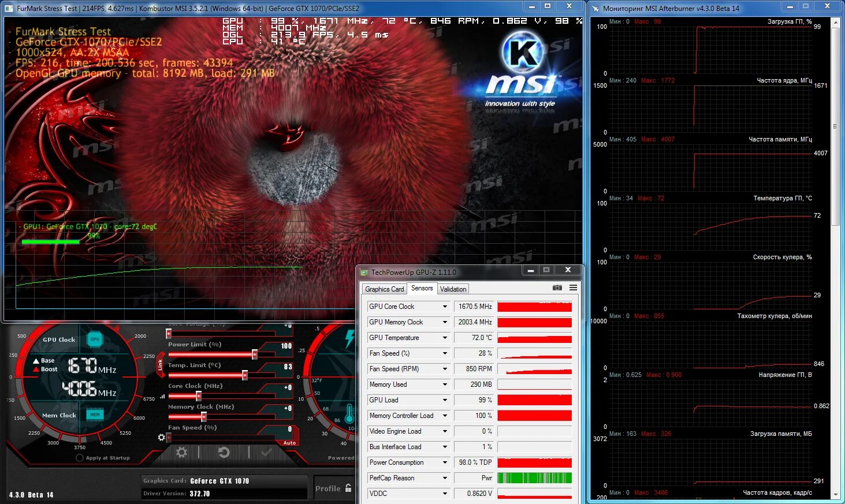Click the GPU-Z title bar app icon

click(364, 272)
